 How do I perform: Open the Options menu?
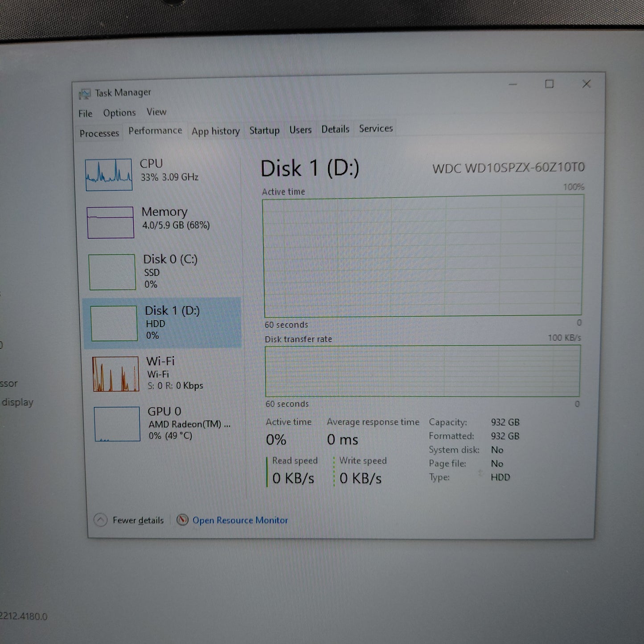coord(119,113)
